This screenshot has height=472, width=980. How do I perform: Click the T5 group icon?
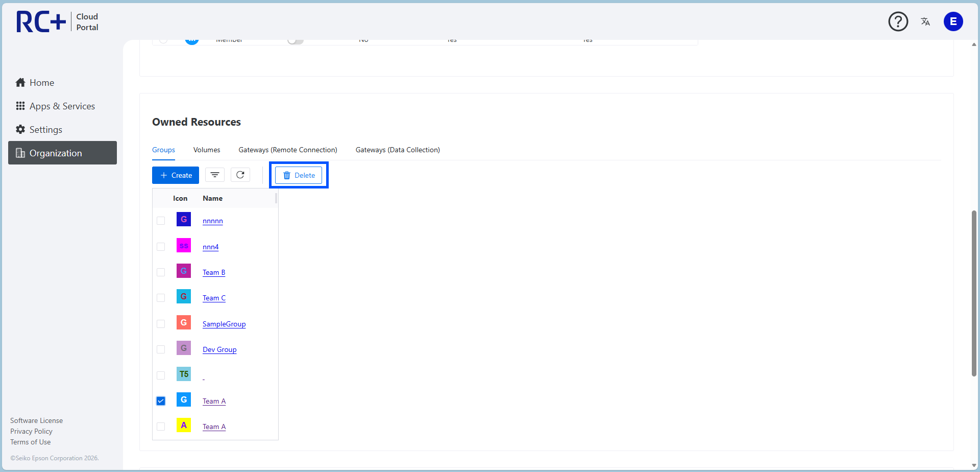(x=184, y=374)
